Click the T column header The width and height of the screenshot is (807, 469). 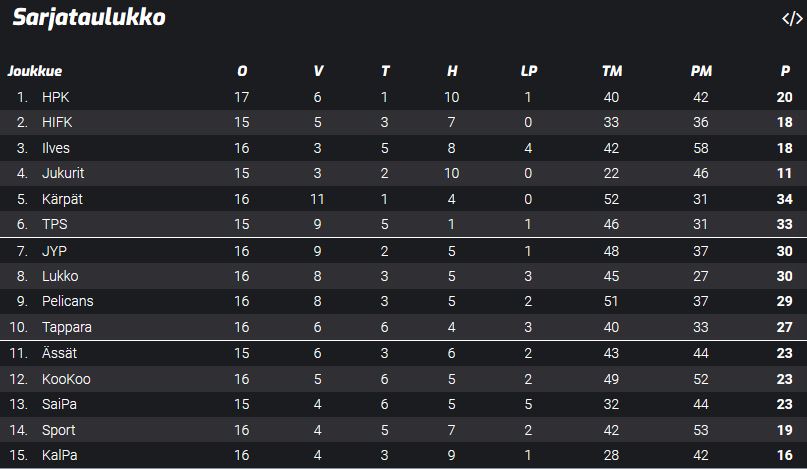[385, 71]
